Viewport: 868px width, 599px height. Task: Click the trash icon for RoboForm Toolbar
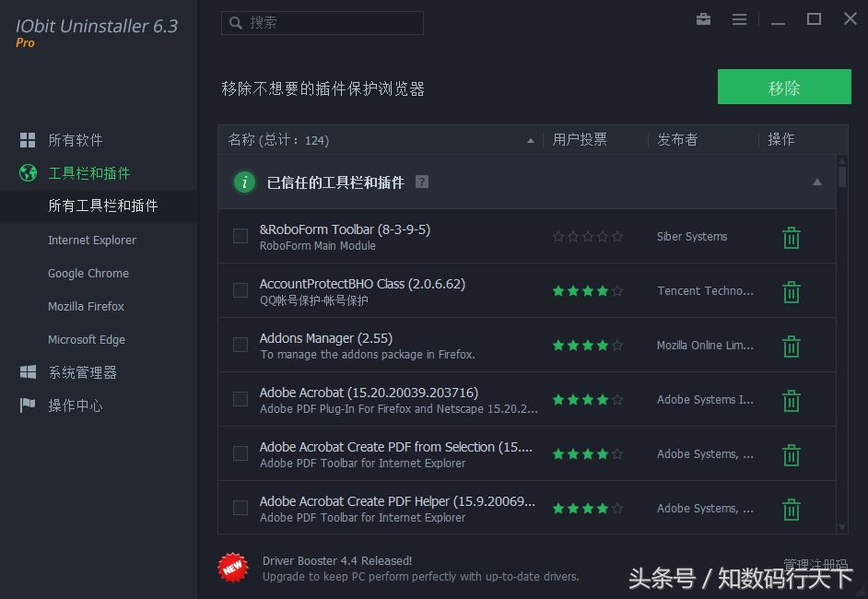click(791, 237)
